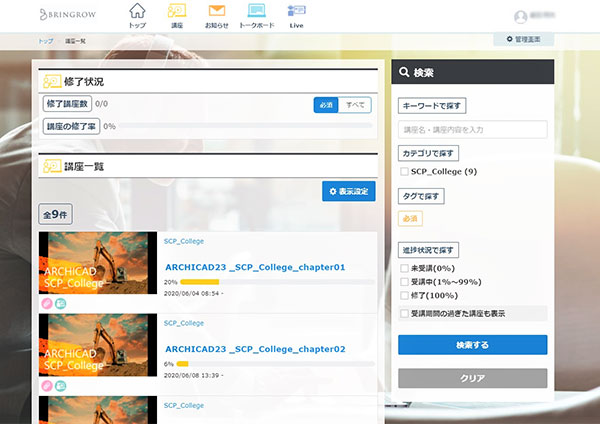The width and height of the screenshot is (600, 424).
Task: Switch the toggle to すべて
Action: pyautogui.click(x=355, y=105)
